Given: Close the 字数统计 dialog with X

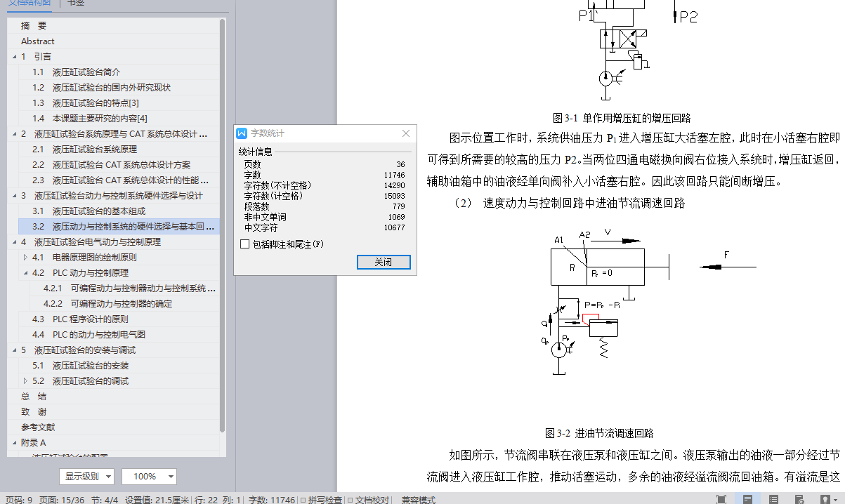Looking at the screenshot, I should coord(405,133).
